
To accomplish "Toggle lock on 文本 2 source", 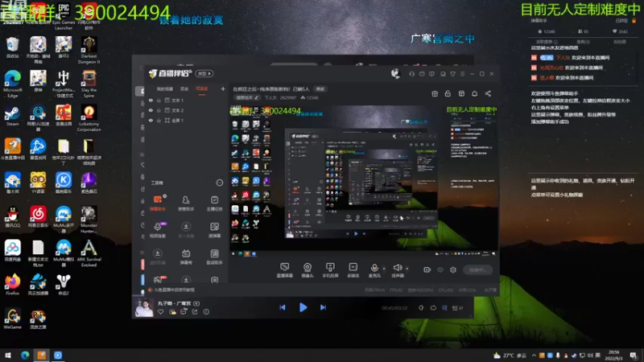I will pos(159,110).
